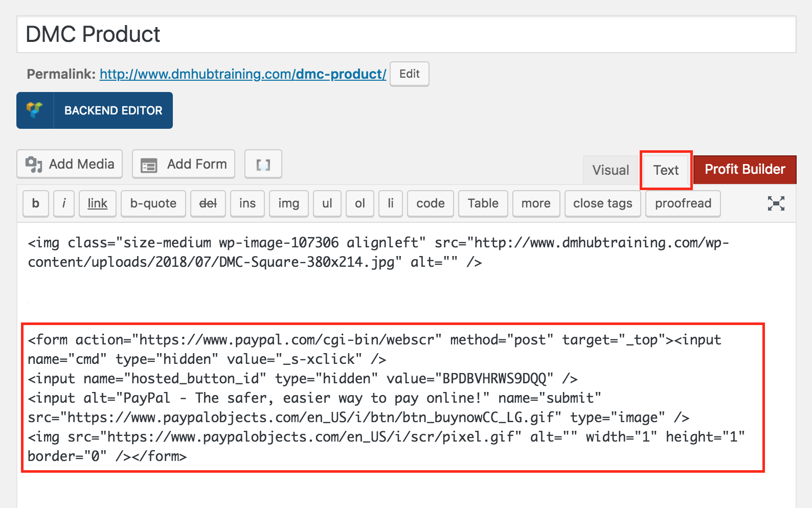Click the proofread button
Screen dimensions: 812x508
tap(683, 203)
